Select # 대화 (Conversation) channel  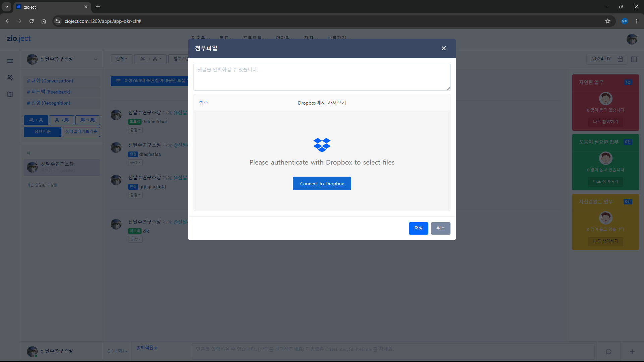62,81
